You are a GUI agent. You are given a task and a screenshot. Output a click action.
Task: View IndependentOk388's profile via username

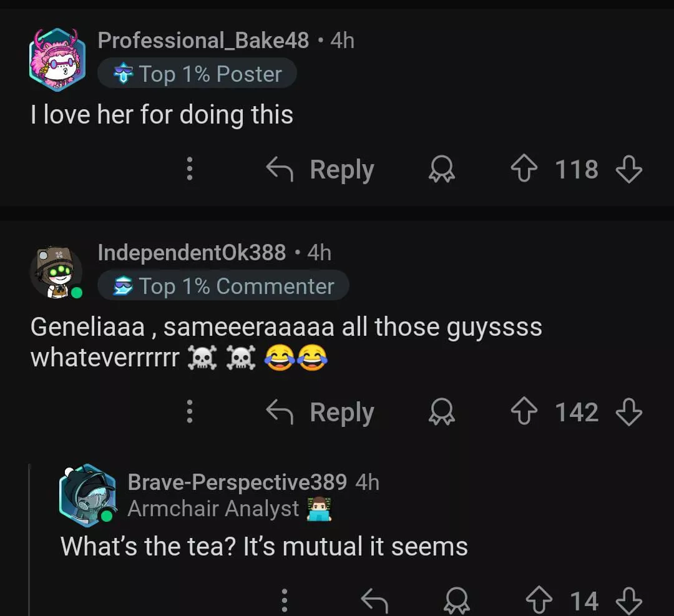coord(192,253)
